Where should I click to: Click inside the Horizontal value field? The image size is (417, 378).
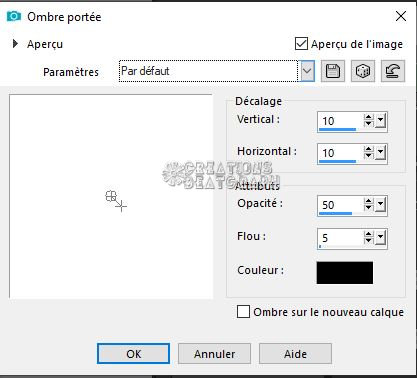(x=340, y=153)
